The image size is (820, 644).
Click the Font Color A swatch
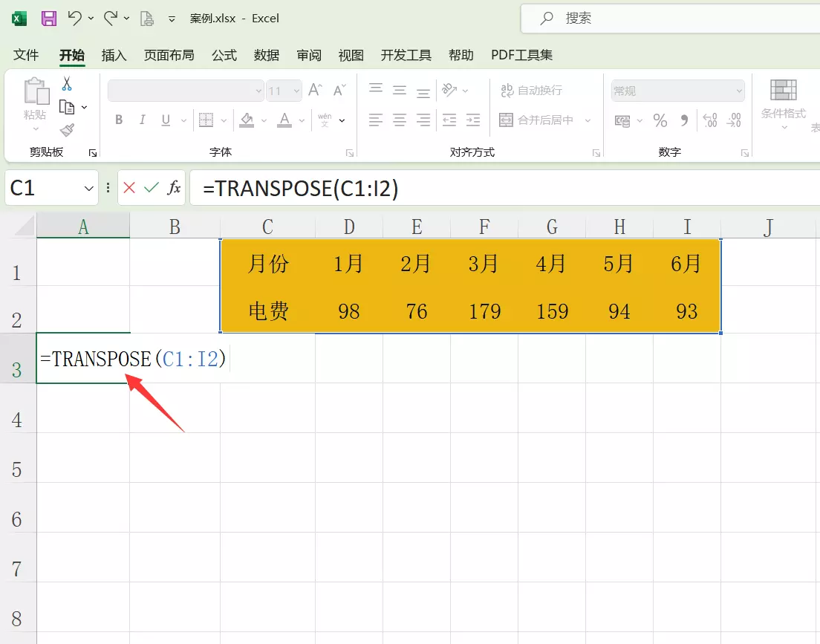tap(284, 120)
